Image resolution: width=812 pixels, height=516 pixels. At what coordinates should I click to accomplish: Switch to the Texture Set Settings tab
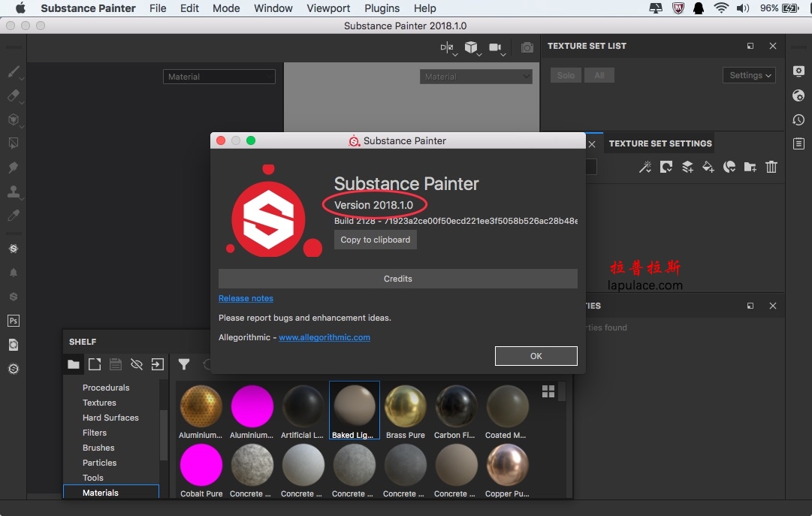pyautogui.click(x=660, y=143)
